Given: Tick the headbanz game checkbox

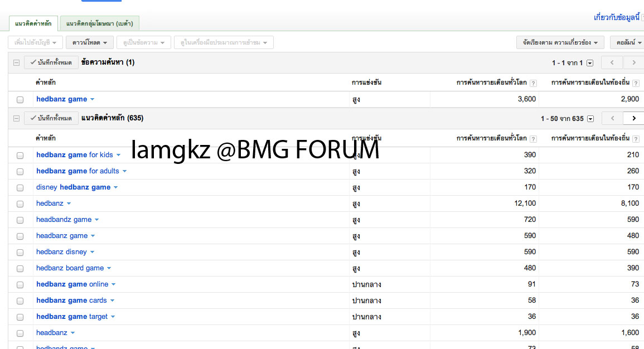Looking at the screenshot, I should tap(20, 236).
